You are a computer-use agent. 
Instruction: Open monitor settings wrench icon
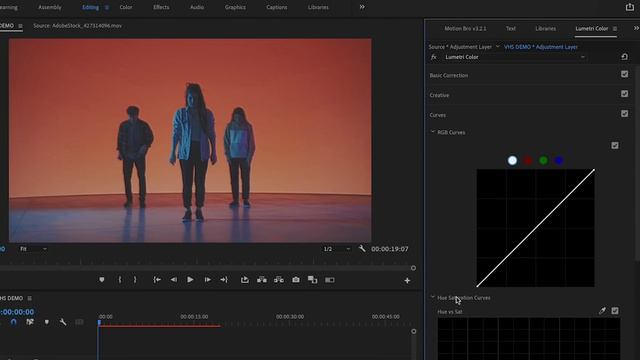click(x=362, y=248)
